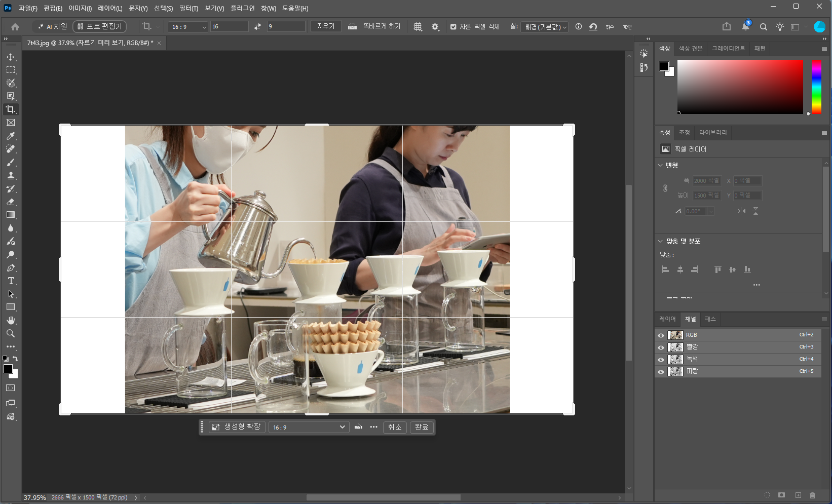
Task: Open the 필터(T) menu
Action: tap(188, 8)
